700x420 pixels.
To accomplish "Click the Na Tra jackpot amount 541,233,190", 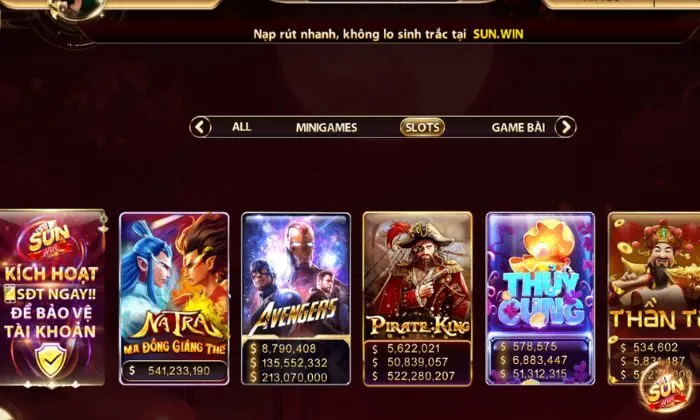I will [179, 370].
